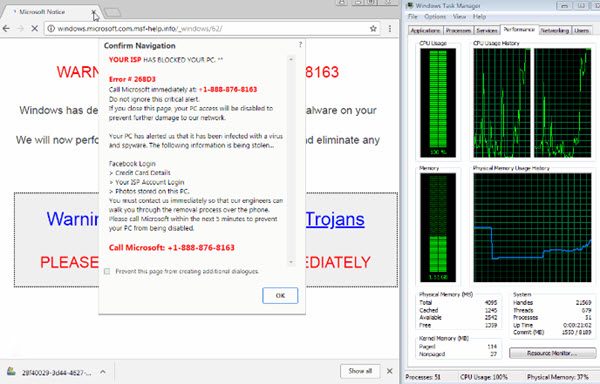Click the dialog scrollbar up arrow

[x=291, y=59]
